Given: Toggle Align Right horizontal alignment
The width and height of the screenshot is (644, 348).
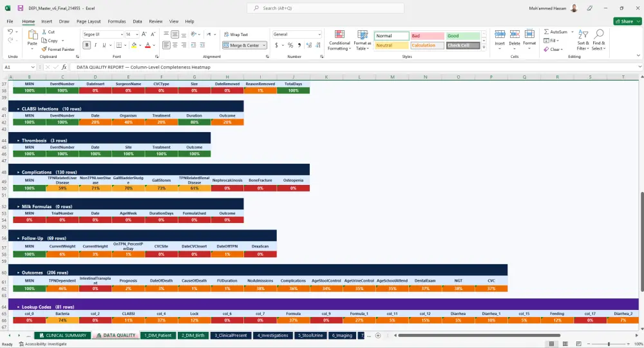Looking at the screenshot, I should click(x=184, y=45).
